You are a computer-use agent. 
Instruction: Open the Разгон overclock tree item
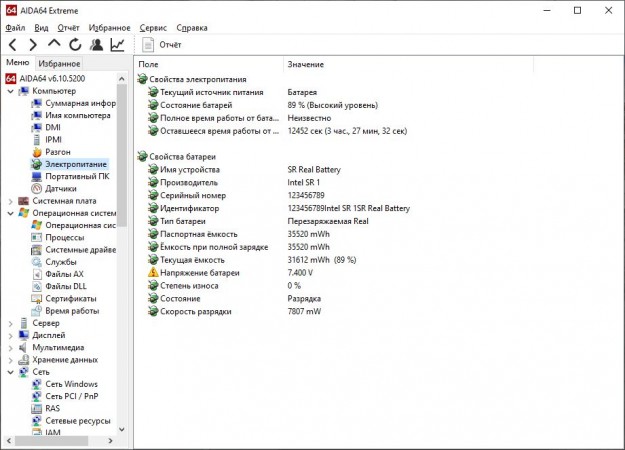(58, 152)
